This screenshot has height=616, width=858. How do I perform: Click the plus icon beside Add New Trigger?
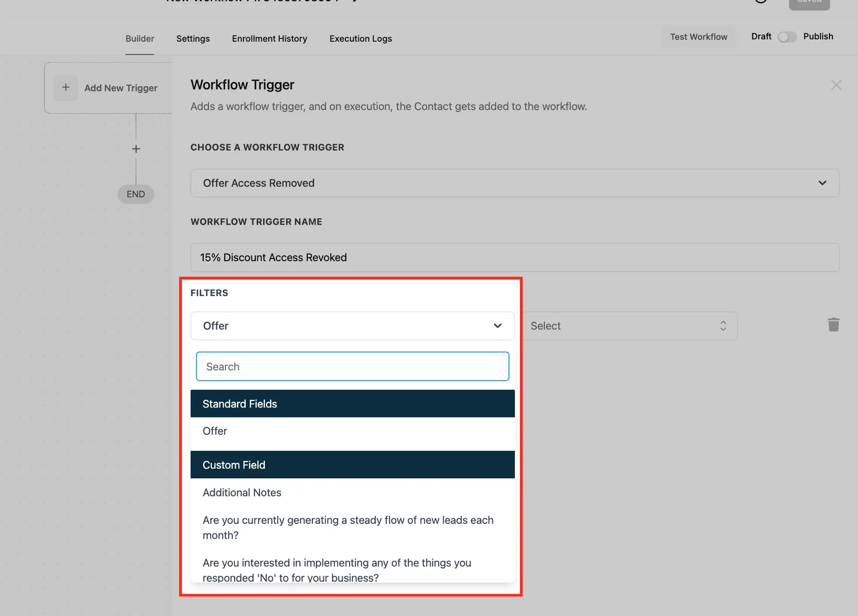pyautogui.click(x=66, y=87)
